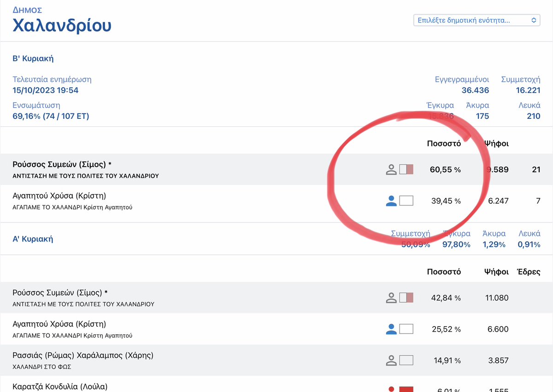Click Καρατζά Κονδυλία (Λούλα) candidate name
553x392 pixels.
pyautogui.click(x=60, y=386)
